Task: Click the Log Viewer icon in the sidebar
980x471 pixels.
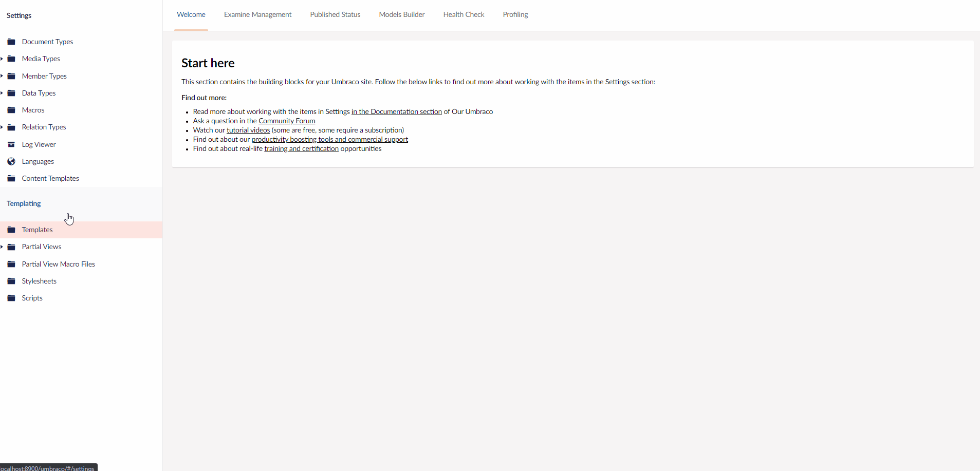Action: tap(12, 144)
